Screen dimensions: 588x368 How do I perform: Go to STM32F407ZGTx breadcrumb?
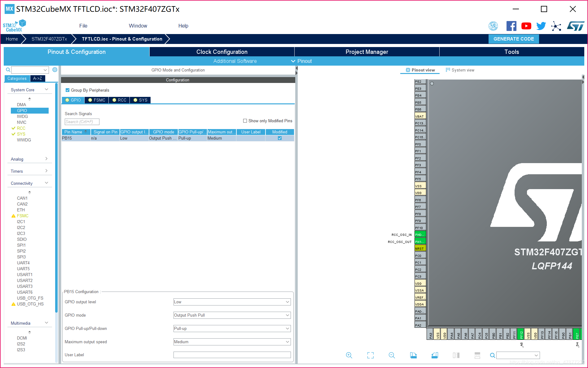pos(49,39)
